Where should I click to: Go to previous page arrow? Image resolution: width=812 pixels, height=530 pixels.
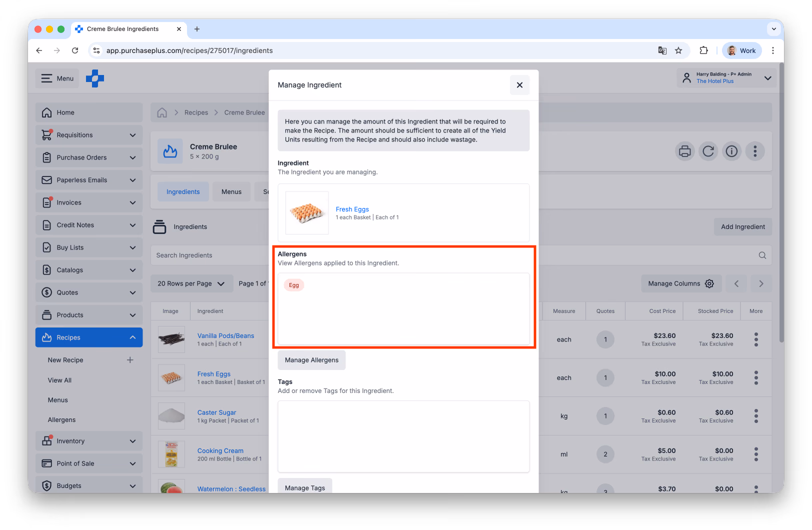pyautogui.click(x=736, y=283)
